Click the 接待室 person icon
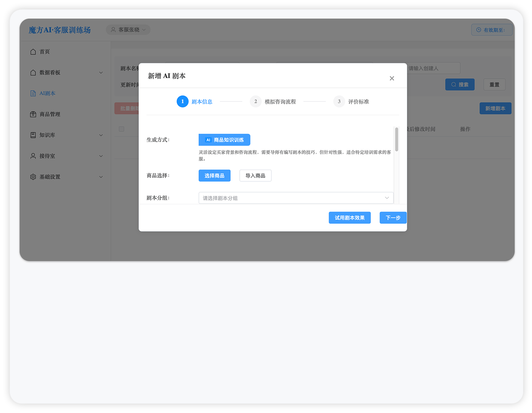 click(33, 156)
